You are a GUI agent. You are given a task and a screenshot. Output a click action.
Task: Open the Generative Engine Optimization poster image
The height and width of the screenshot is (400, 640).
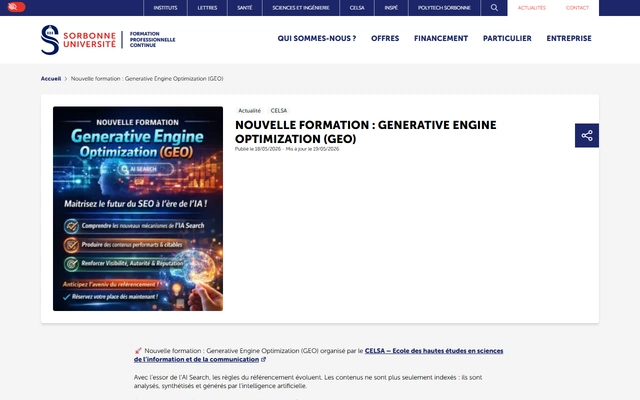coord(138,209)
